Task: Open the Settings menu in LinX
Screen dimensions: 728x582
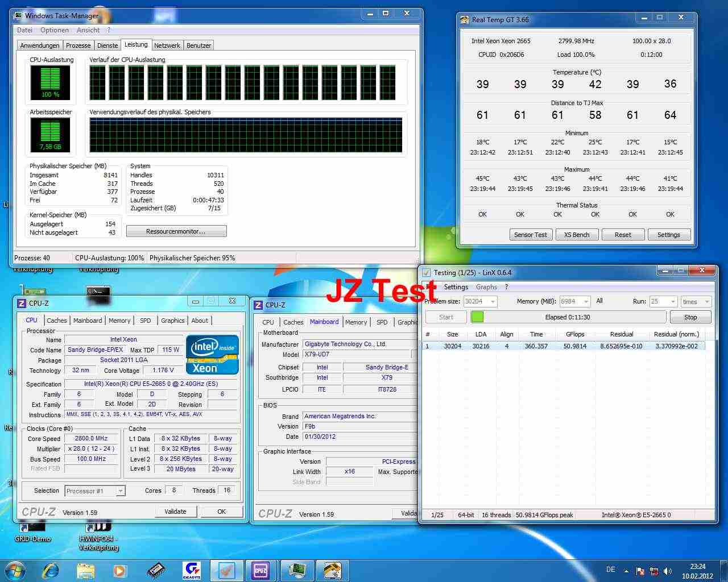Action: tap(456, 287)
